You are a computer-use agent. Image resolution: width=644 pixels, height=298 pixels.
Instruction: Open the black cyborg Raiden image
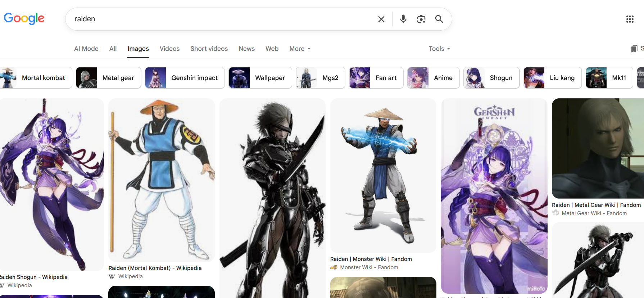(272, 198)
